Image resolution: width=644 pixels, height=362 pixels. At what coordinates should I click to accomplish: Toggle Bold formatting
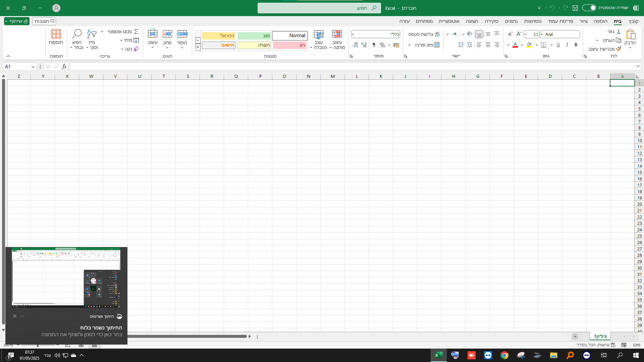(576, 45)
